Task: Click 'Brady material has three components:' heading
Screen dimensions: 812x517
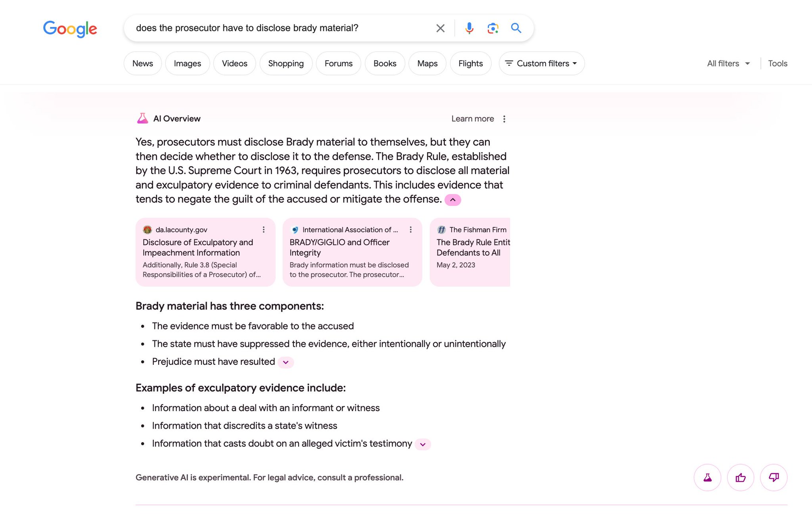Action: [x=230, y=306]
